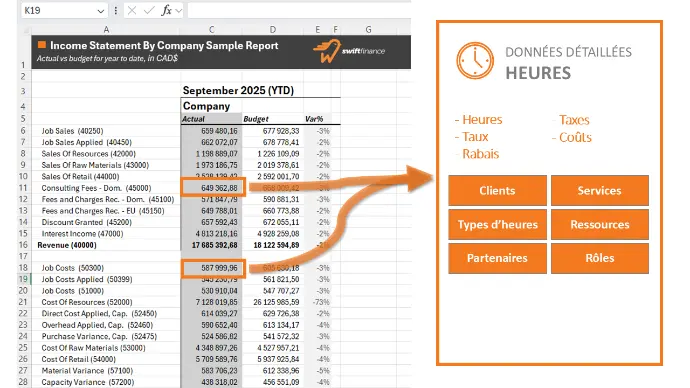Select the 'Sales Of Raw Materials (43000)' cell
The width and height of the screenshot is (690, 388).
(x=95, y=165)
